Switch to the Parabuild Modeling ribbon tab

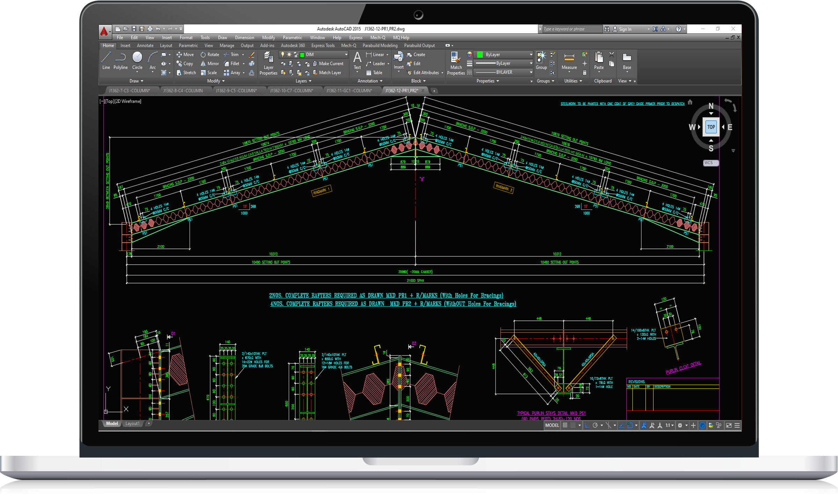coord(380,45)
